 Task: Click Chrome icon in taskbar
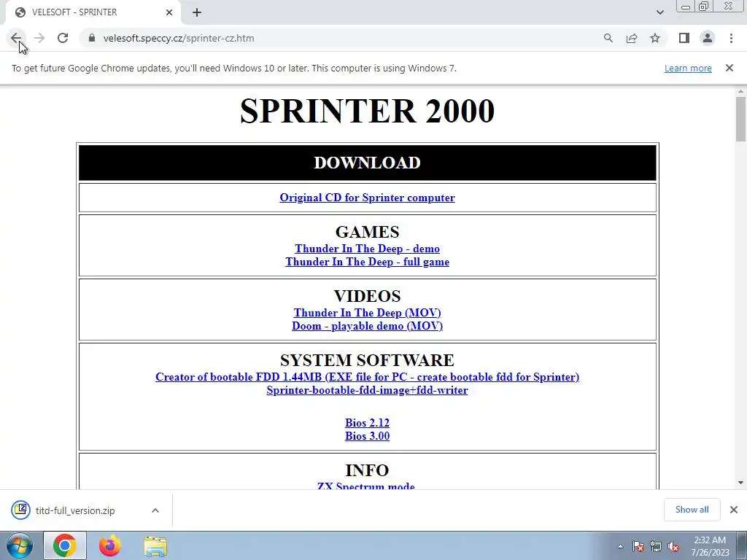point(65,545)
